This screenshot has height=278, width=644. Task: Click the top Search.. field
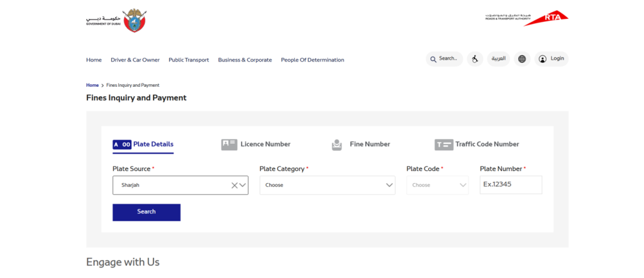tap(445, 59)
